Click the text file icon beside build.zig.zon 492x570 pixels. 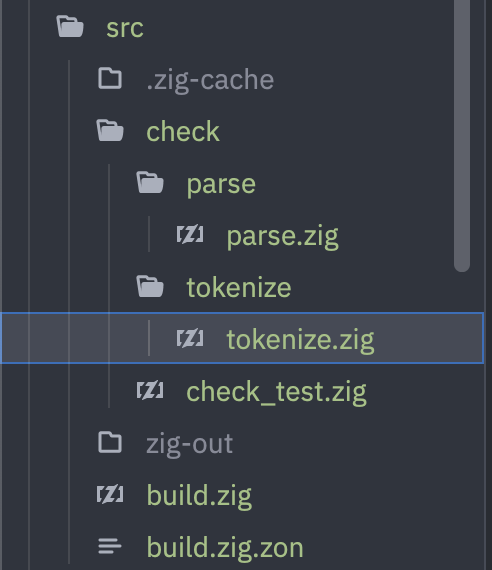pyautogui.click(x=110, y=546)
